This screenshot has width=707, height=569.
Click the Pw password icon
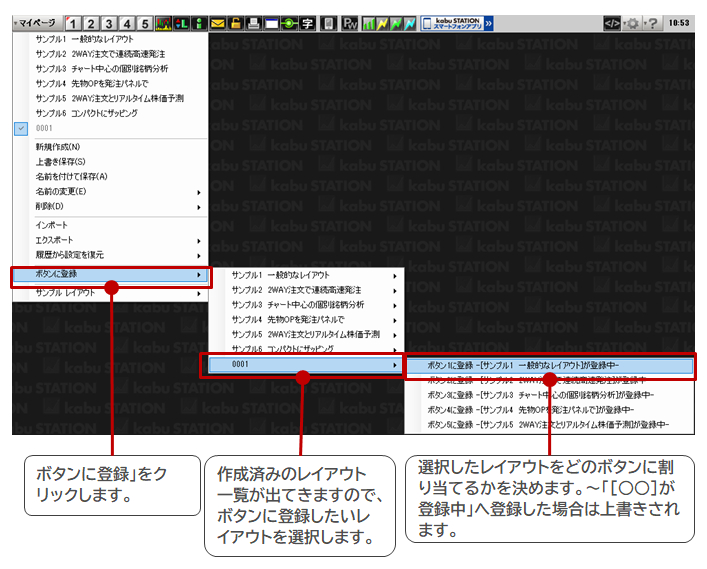tap(349, 23)
